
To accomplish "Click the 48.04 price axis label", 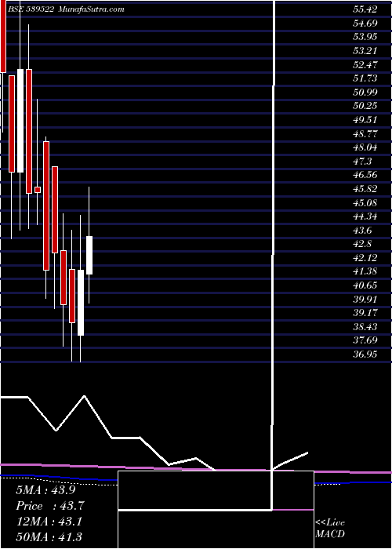I will click(x=365, y=147).
